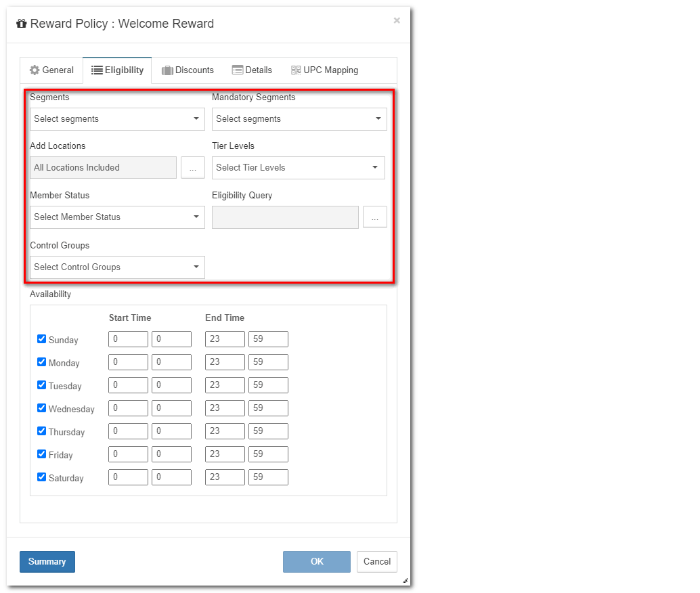Image resolution: width=700 pixels, height=593 pixels.
Task: Open the Add Locations ellipsis browser
Action: tap(193, 168)
